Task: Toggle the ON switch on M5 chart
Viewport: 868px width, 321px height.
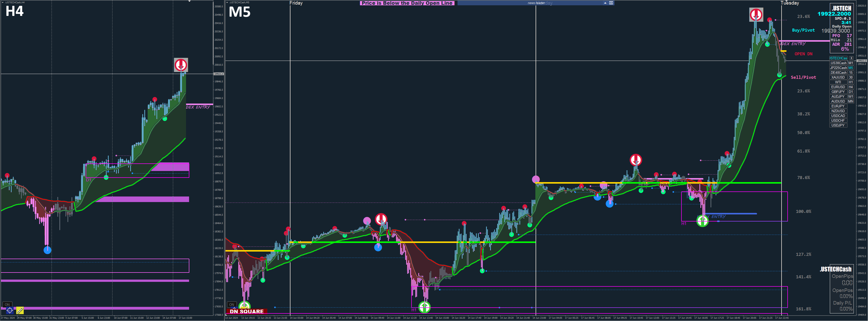Action: pyautogui.click(x=232, y=305)
